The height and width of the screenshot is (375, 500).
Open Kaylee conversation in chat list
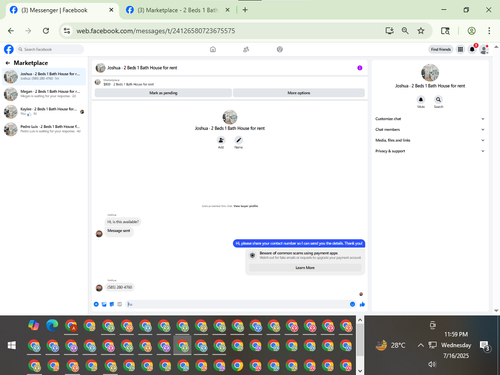click(x=44, y=112)
